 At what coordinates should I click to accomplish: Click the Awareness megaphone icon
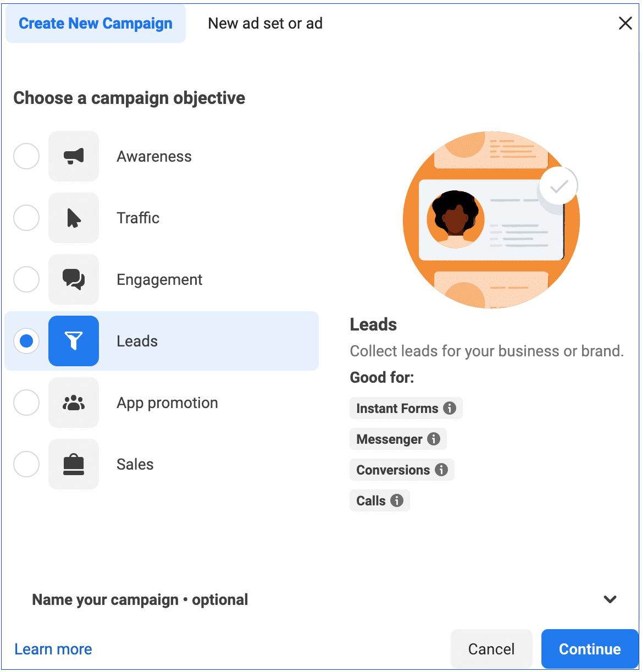[x=74, y=156]
